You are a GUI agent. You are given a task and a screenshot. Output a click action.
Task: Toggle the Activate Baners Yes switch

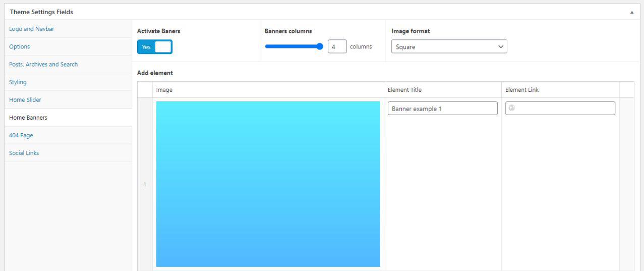click(155, 47)
